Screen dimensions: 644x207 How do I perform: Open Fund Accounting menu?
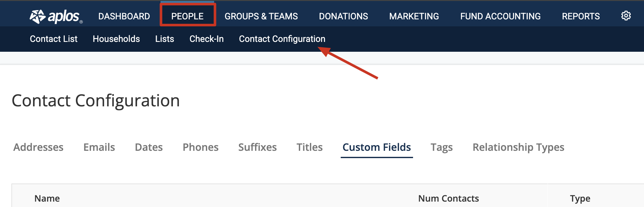click(x=500, y=16)
